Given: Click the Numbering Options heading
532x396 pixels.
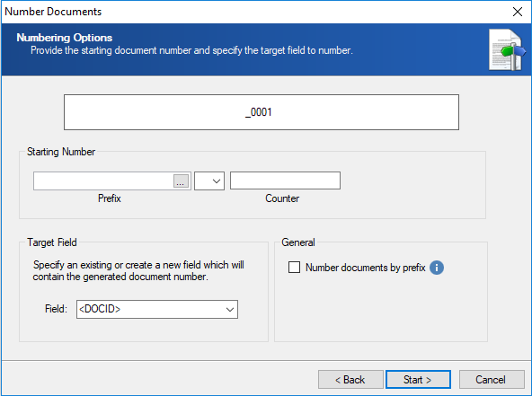Looking at the screenshot, I should click(65, 38).
